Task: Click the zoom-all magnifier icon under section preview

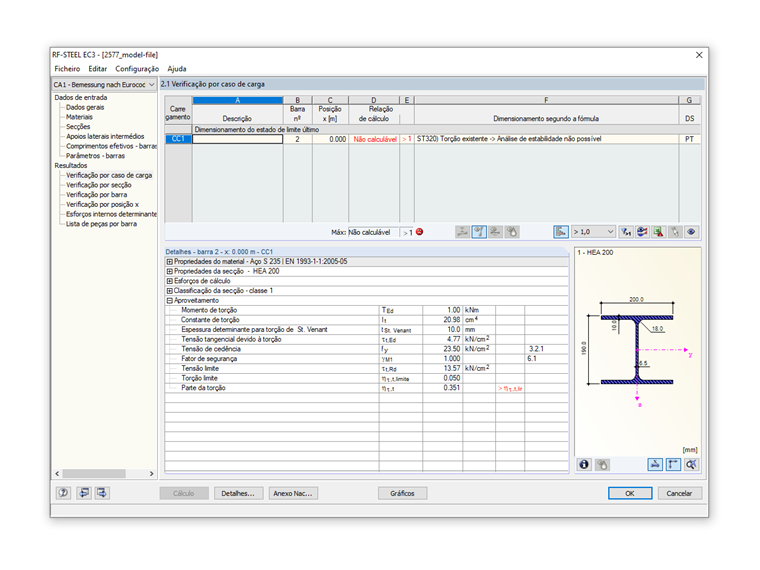Action: (x=691, y=464)
